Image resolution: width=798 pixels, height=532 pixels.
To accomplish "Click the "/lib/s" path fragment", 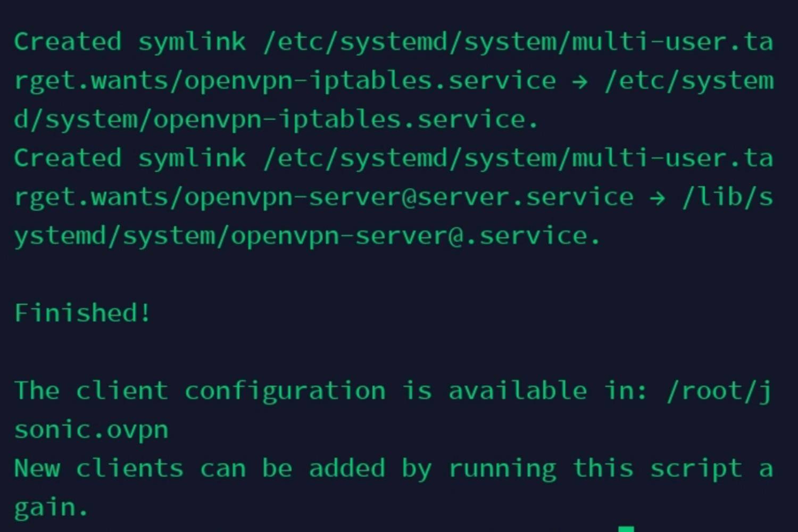I will click(727, 198).
